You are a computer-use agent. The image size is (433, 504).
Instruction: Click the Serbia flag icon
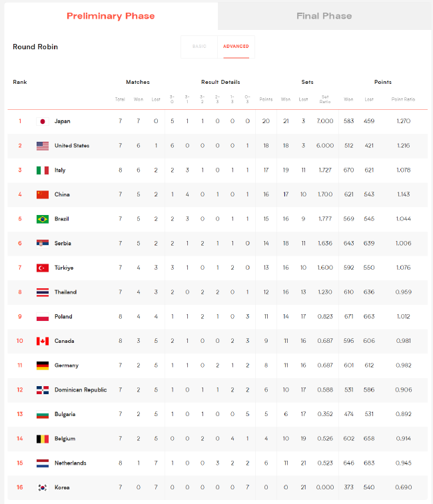[43, 243]
